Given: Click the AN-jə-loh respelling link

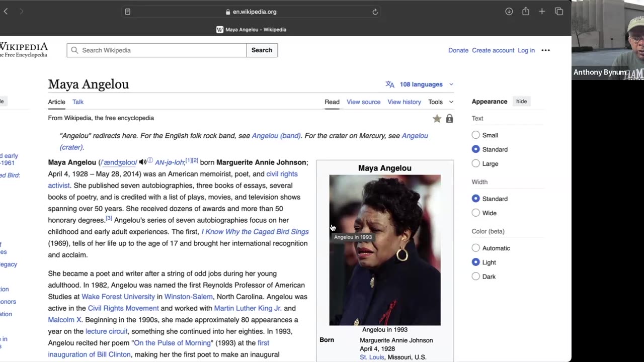Looking at the screenshot, I should [x=170, y=162].
